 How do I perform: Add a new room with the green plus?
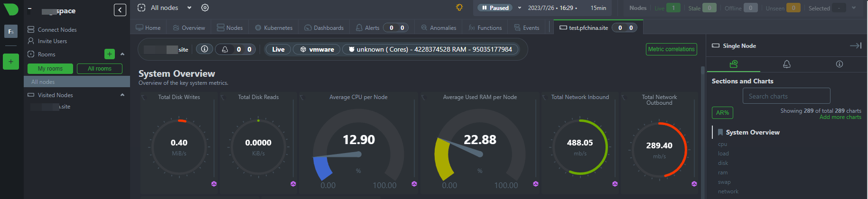coord(110,54)
